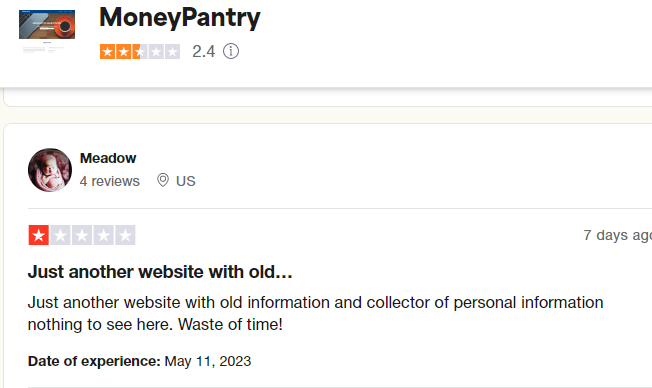Open review title "Just another website with old..."
Viewport: 652px width, 388px height.
coord(160,272)
